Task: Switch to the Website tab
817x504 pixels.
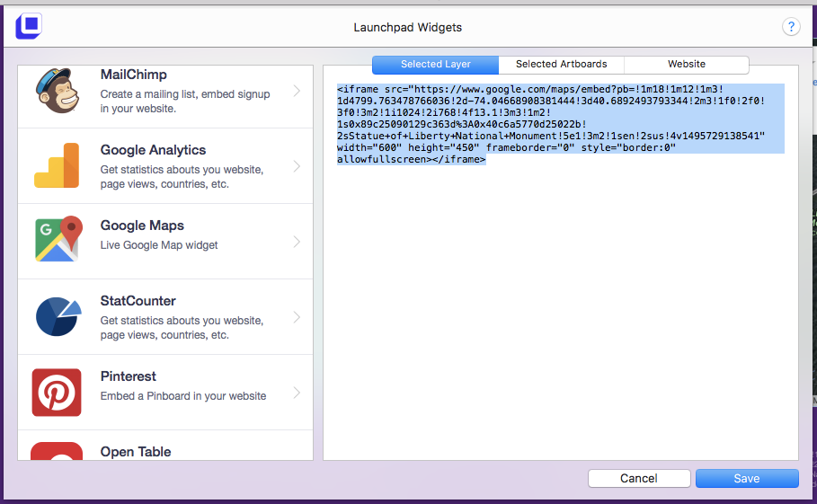Action: [x=687, y=65]
